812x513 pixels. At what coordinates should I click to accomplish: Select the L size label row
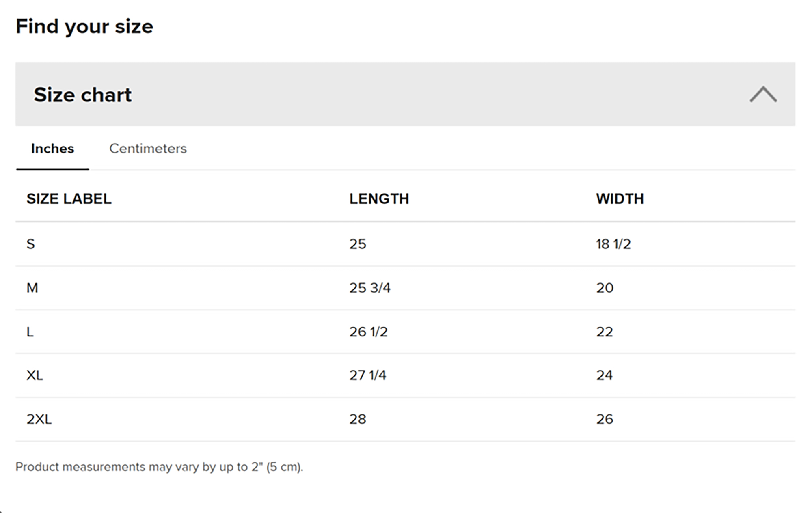click(30, 332)
